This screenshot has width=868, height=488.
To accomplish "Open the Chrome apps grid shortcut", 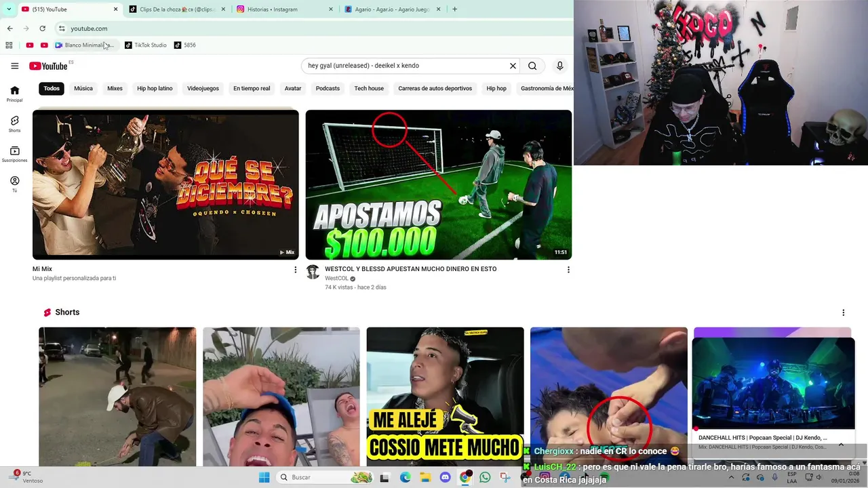I will pyautogui.click(x=9, y=45).
